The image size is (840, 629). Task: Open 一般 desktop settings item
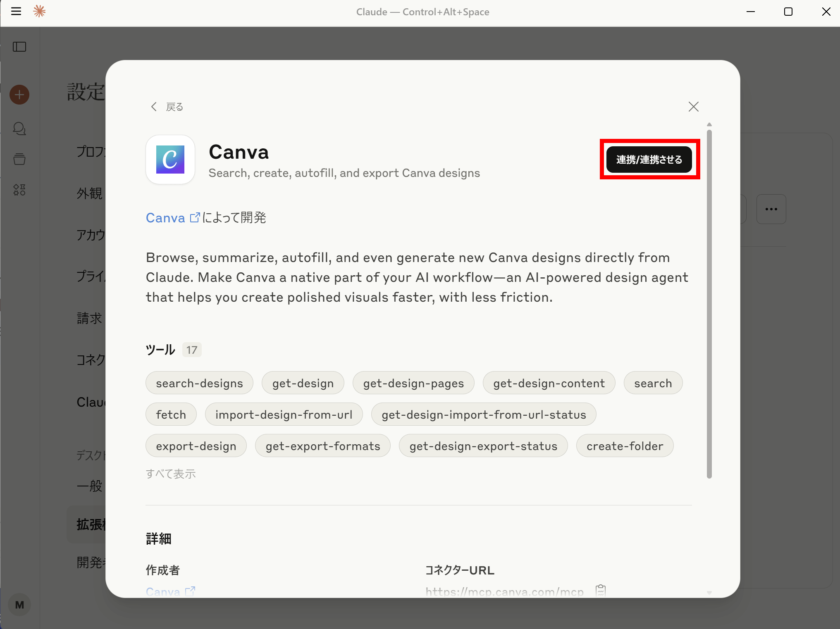(89, 486)
